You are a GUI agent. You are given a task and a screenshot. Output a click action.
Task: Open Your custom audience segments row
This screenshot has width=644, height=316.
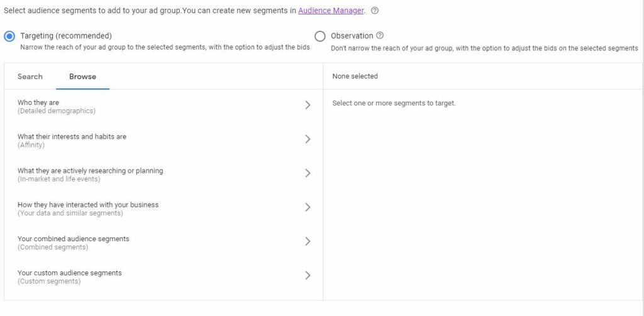pos(70,276)
